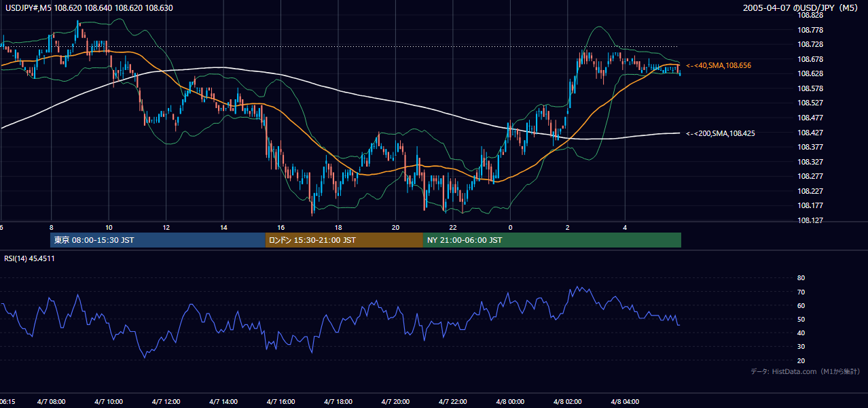868x408 pixels.
Task: Click price axis value 108.778
Action: [x=810, y=30]
